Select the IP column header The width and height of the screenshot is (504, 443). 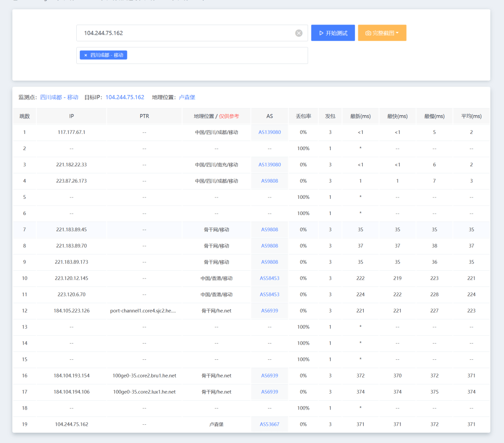(71, 116)
